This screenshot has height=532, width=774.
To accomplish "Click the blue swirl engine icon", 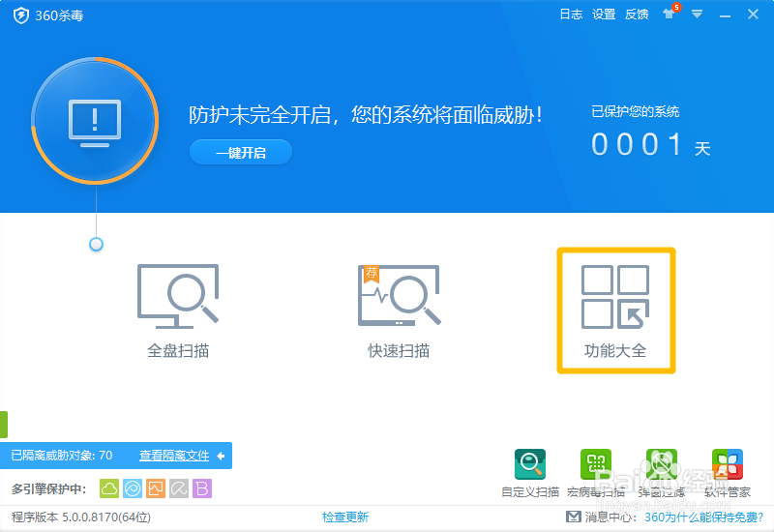I will click(133, 488).
